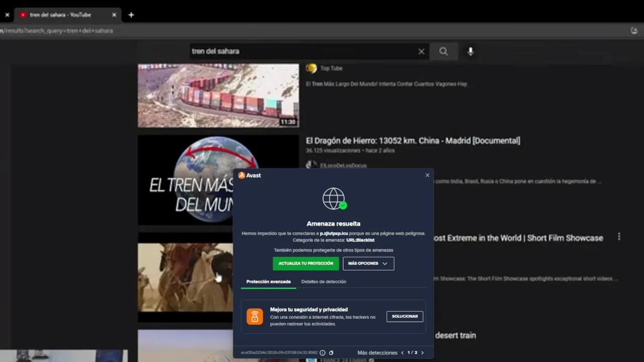The width and height of the screenshot is (644, 362).
Task: Click the Avast logo in the popup
Action: pyautogui.click(x=250, y=175)
